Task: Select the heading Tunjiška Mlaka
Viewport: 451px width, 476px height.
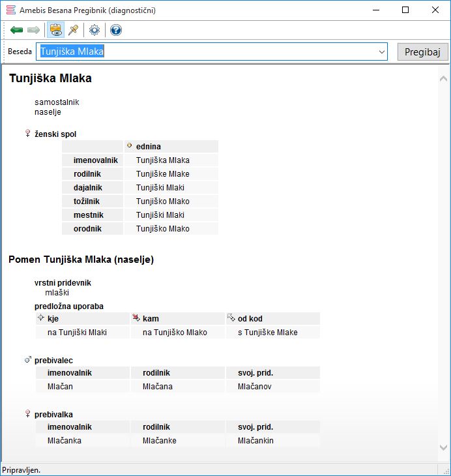Action: 50,78
